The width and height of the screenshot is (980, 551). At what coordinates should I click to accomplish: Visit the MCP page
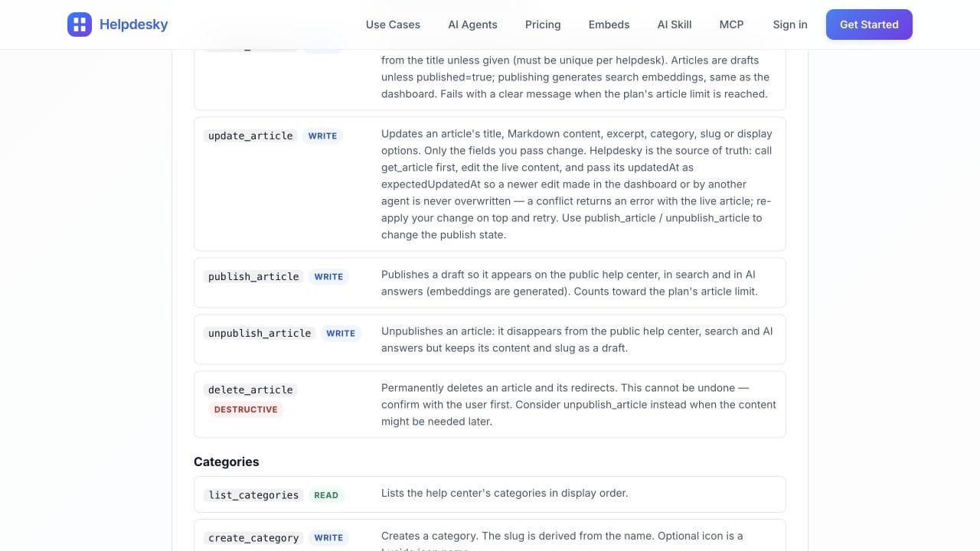click(731, 24)
